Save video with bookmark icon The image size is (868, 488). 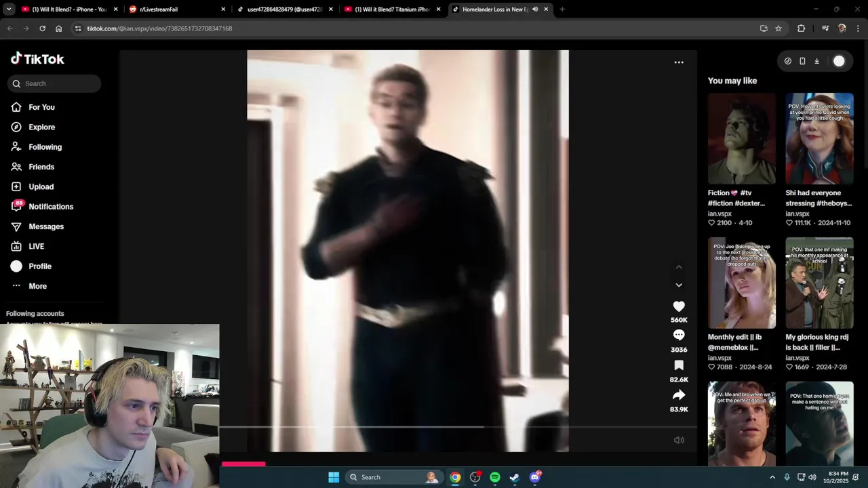(679, 365)
